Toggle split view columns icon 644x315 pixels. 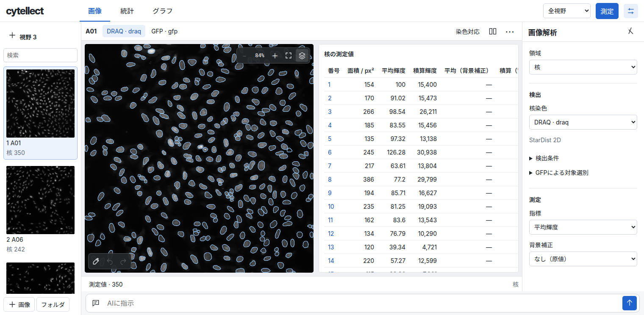pyautogui.click(x=493, y=31)
